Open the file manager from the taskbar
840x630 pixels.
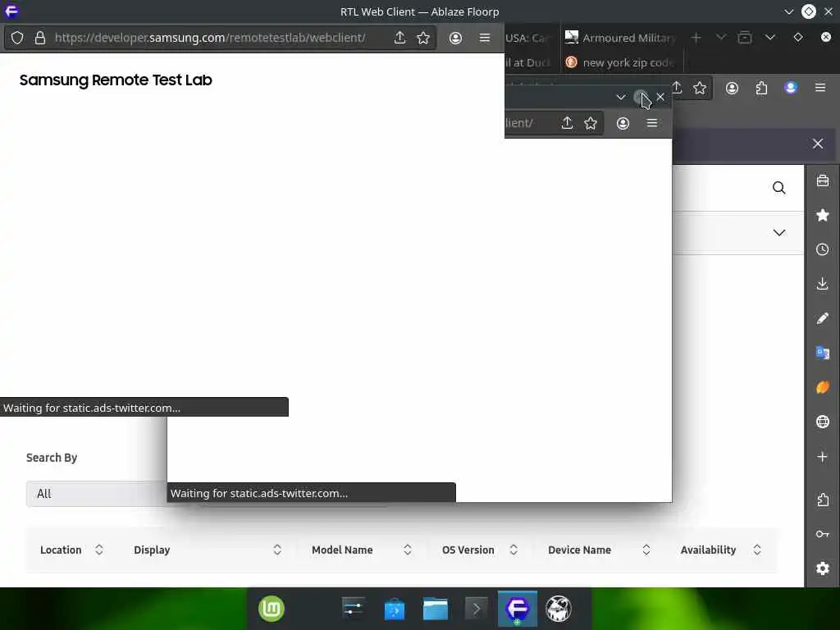pos(435,609)
